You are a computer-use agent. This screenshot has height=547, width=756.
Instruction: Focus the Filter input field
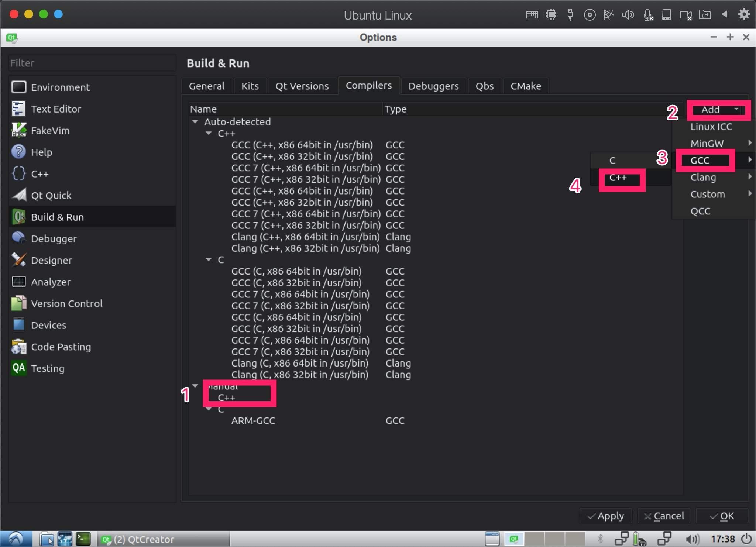(92, 63)
